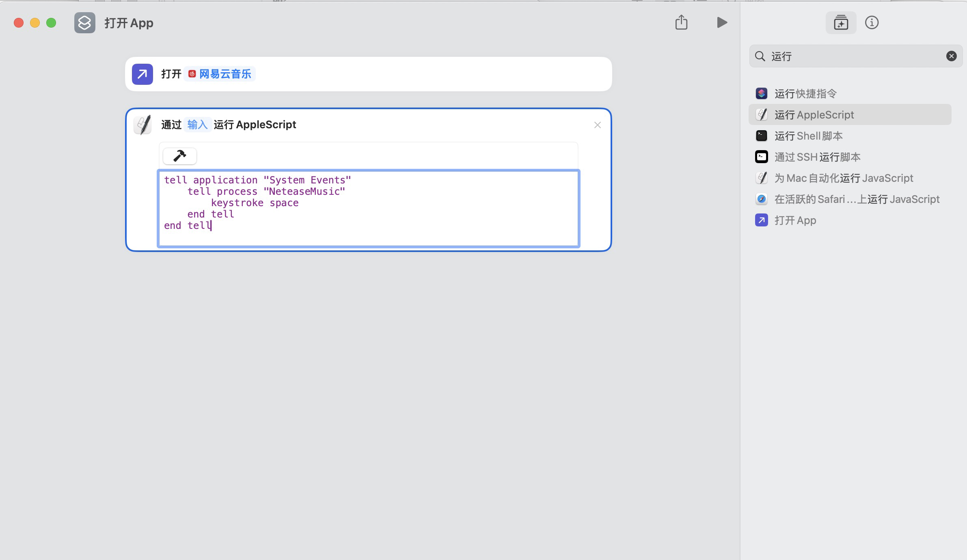Image resolution: width=967 pixels, height=560 pixels.
Task: Select the 输入 variable token
Action: pyautogui.click(x=197, y=125)
